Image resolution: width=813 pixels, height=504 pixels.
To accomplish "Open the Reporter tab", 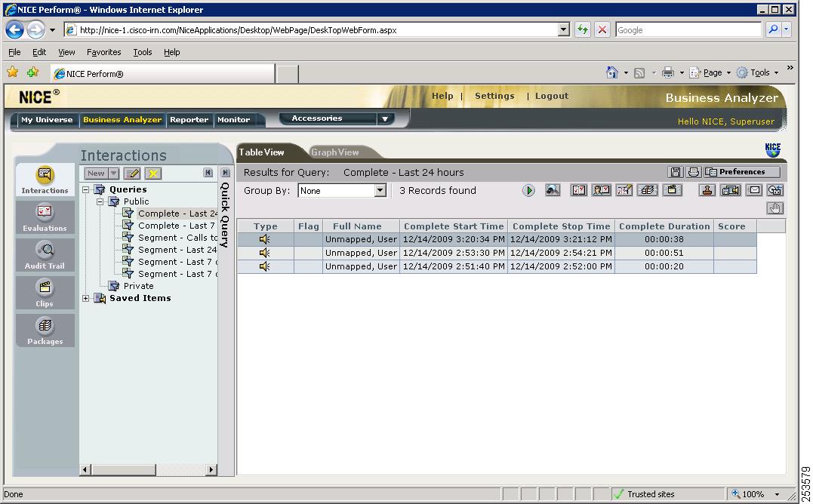I will click(x=189, y=120).
